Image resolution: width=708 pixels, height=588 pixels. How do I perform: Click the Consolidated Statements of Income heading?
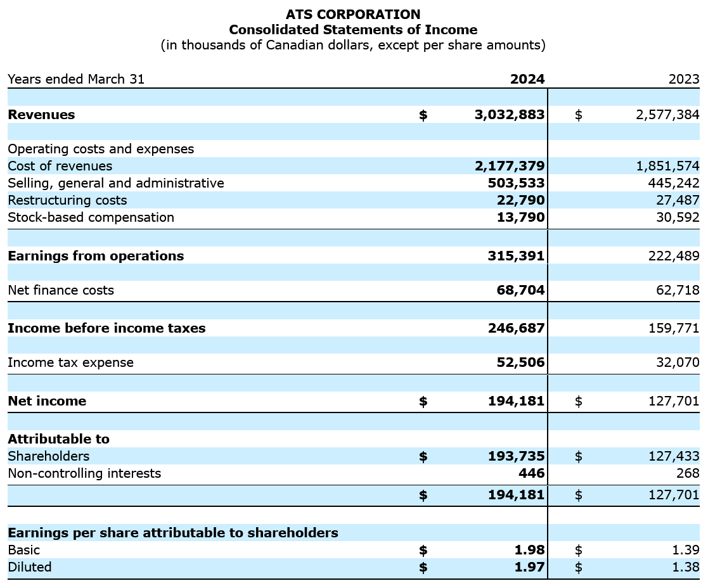[x=353, y=30]
